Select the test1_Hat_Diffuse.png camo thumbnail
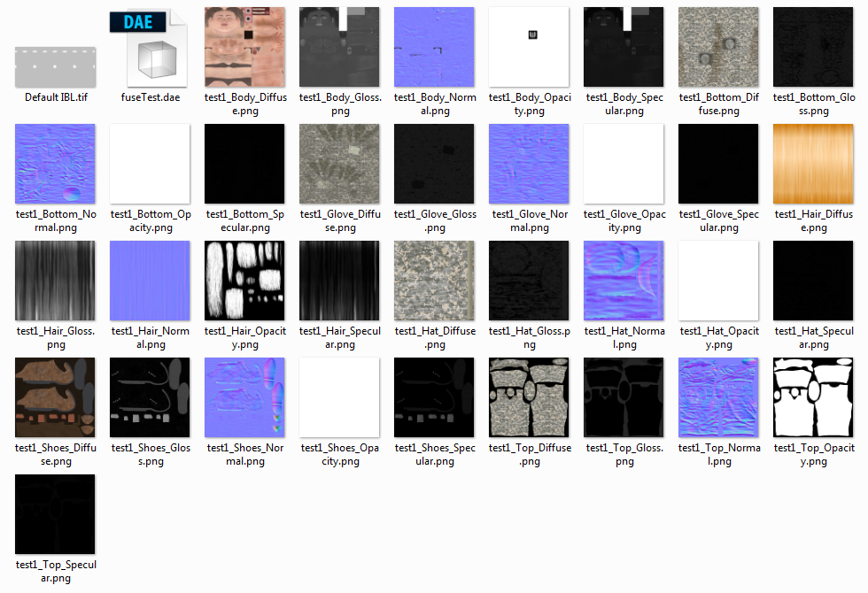This screenshot has height=593, width=868. [x=434, y=281]
